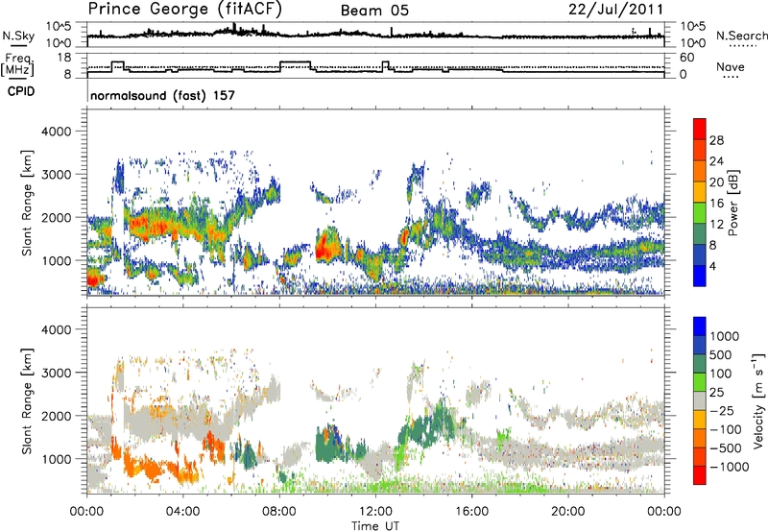Click the power panel's "Slant Range [km]" label
768x532 pixels.
(x=27, y=203)
